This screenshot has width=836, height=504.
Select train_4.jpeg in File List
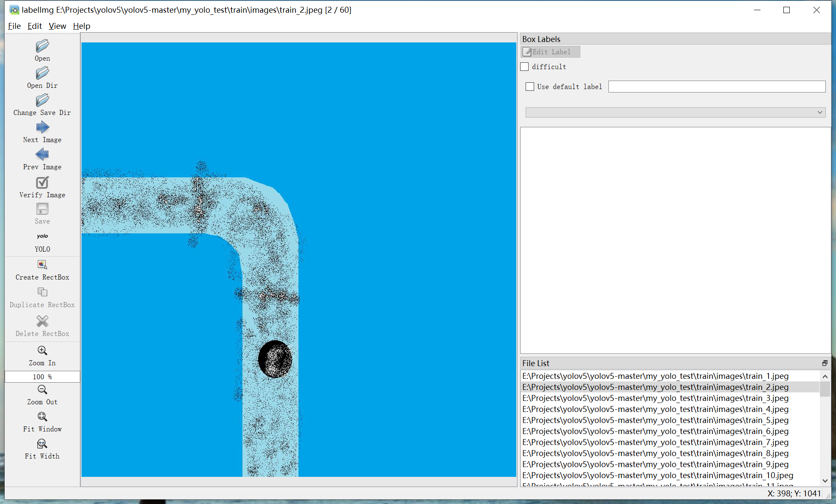(x=670, y=409)
